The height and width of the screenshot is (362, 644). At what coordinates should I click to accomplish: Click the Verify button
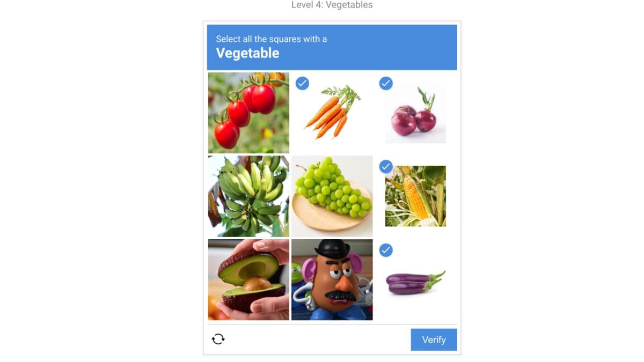(x=434, y=340)
